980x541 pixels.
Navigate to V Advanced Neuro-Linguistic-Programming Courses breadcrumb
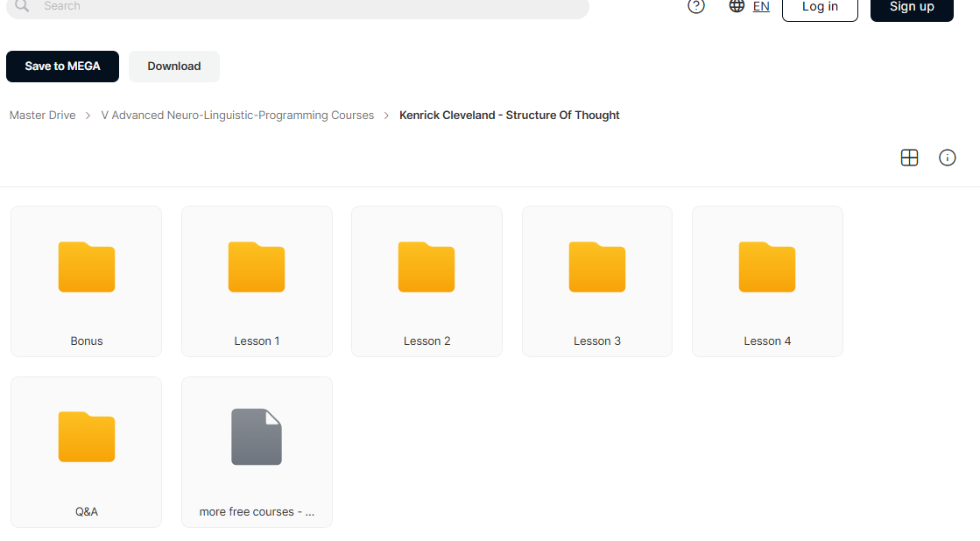pyautogui.click(x=237, y=115)
